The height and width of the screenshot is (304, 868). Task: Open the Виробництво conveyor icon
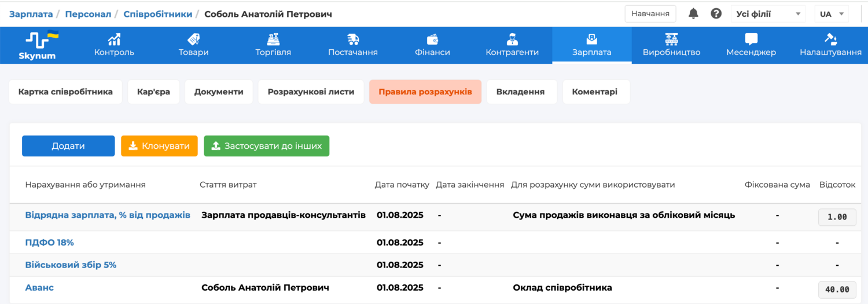pyautogui.click(x=671, y=39)
